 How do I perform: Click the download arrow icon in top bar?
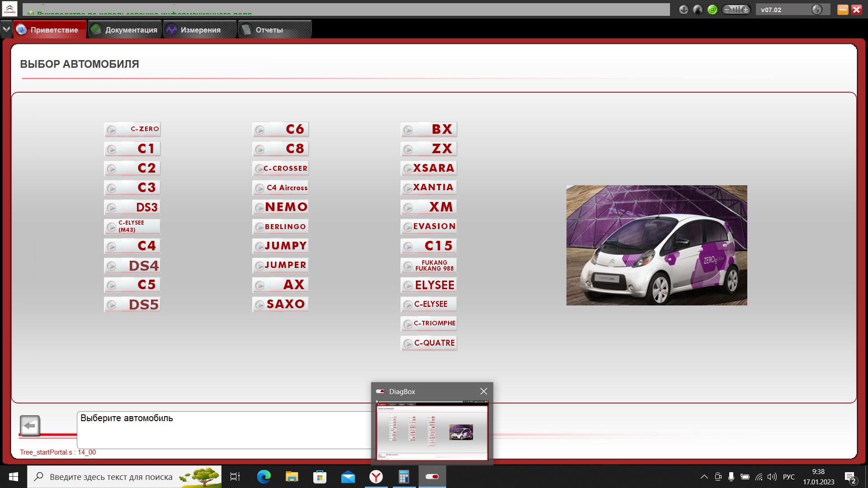coord(684,9)
